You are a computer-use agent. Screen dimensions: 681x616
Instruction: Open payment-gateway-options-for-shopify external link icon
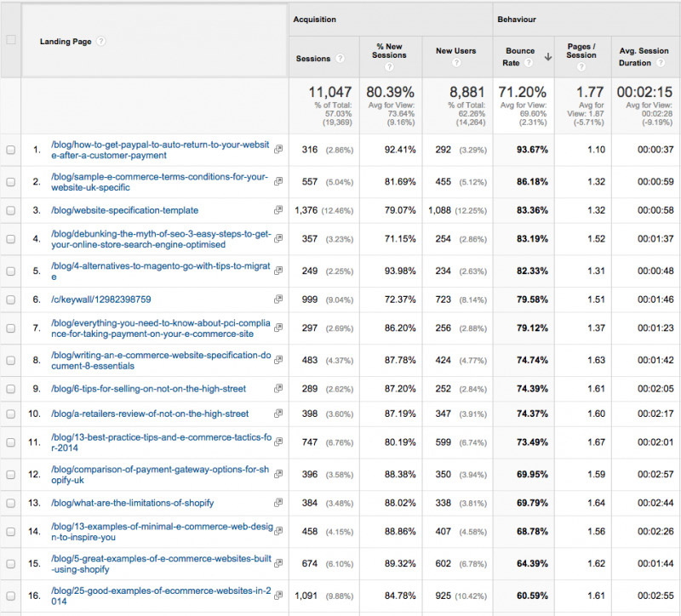(278, 475)
